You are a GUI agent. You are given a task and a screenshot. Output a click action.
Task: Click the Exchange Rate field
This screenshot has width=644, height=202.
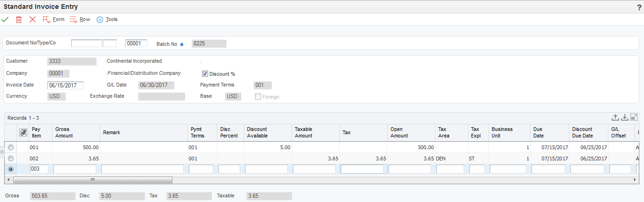pos(162,96)
